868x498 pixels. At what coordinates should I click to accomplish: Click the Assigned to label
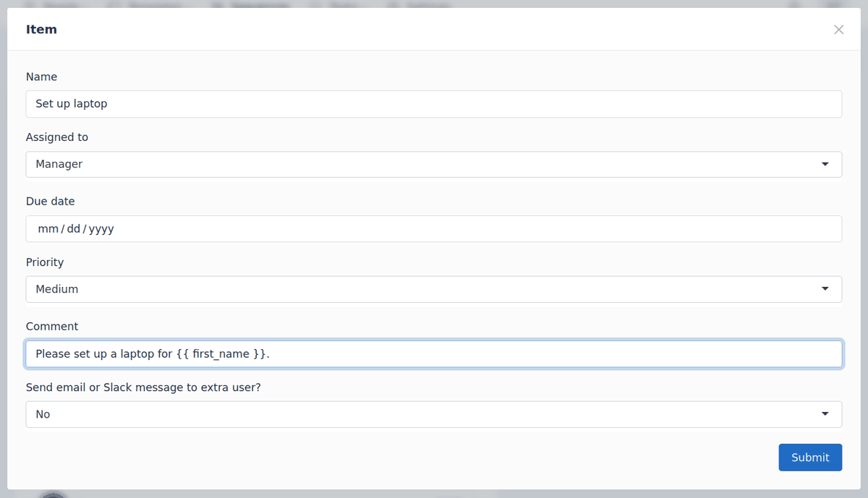57,137
